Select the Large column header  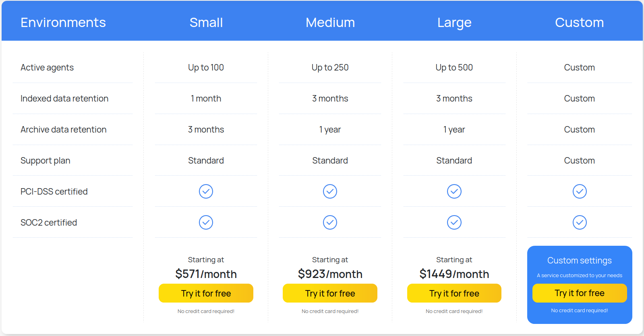pyautogui.click(x=454, y=23)
